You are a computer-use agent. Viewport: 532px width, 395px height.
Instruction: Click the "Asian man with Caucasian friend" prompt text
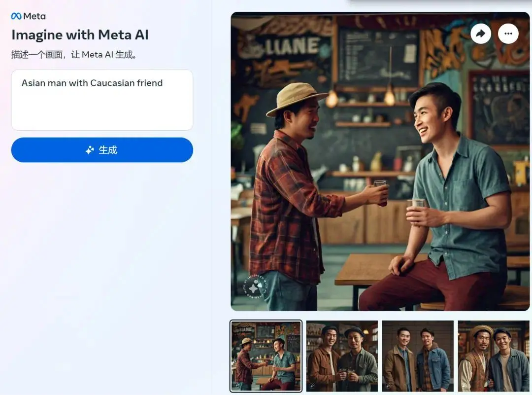92,83
